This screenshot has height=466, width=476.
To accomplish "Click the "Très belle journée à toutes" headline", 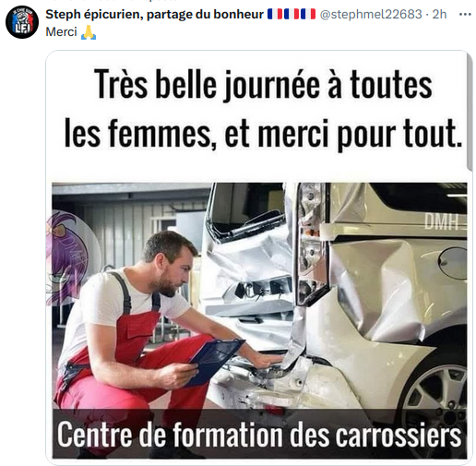I will (263, 84).
